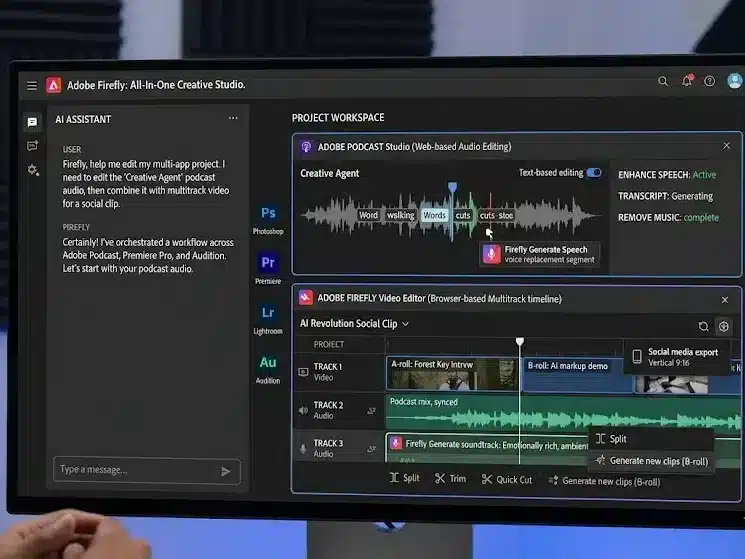Click the ENHANCE SPEECH: Active status
The image size is (745, 559).
tap(667, 175)
